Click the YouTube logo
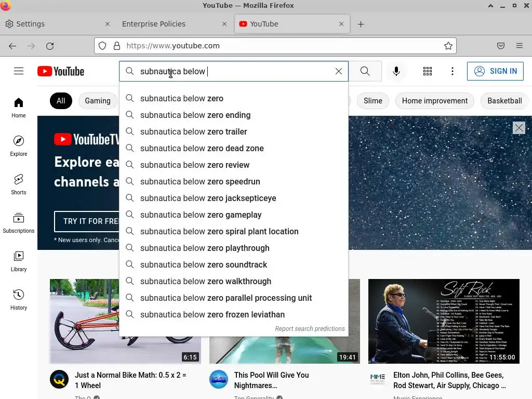This screenshot has height=399, width=532. (61, 71)
